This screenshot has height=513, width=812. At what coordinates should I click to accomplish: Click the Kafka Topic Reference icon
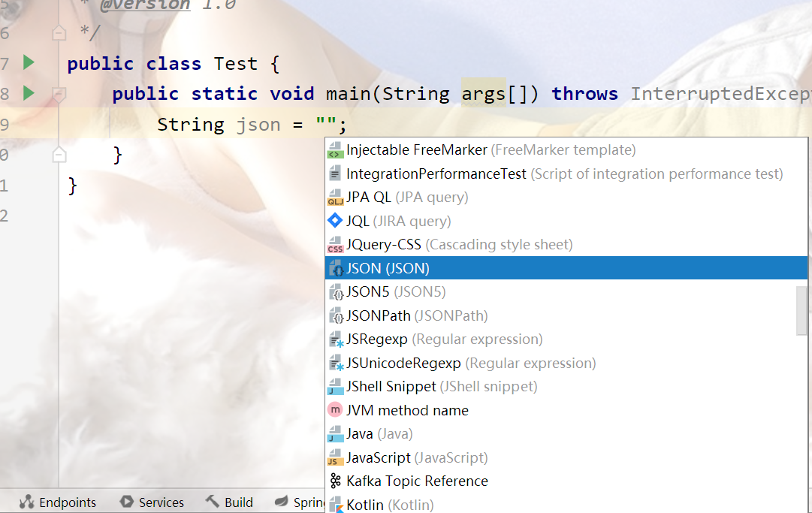click(335, 481)
